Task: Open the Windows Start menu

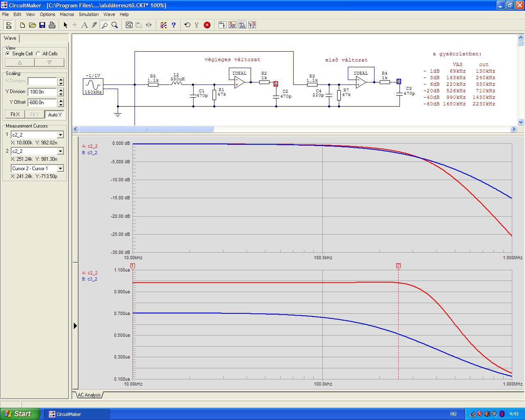Action: coord(20,414)
